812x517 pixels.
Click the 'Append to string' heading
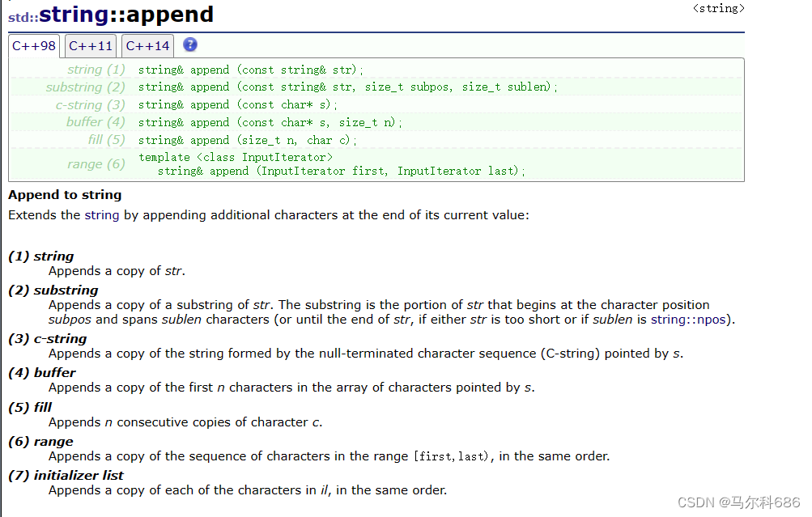pos(66,195)
